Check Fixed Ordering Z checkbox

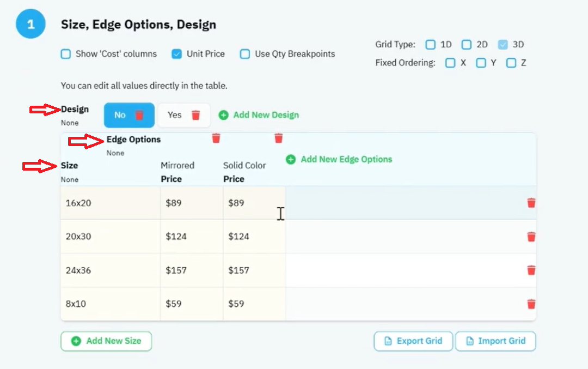511,63
